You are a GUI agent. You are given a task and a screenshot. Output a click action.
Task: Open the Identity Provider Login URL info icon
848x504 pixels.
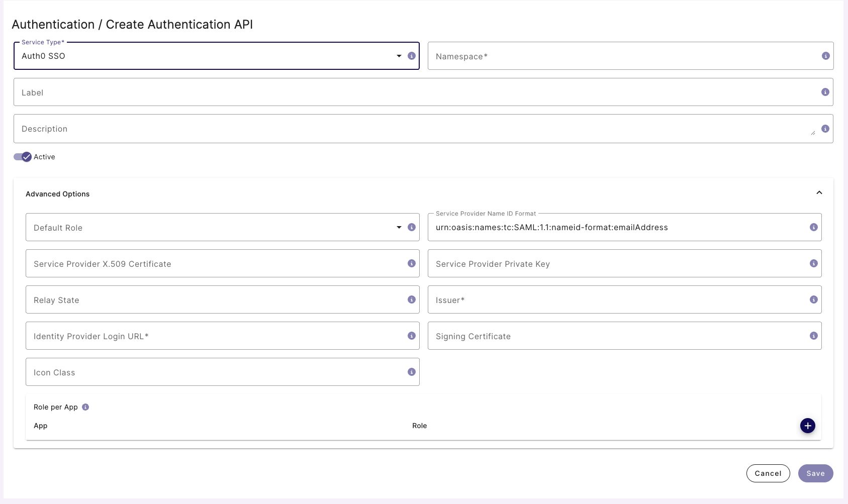(x=411, y=336)
